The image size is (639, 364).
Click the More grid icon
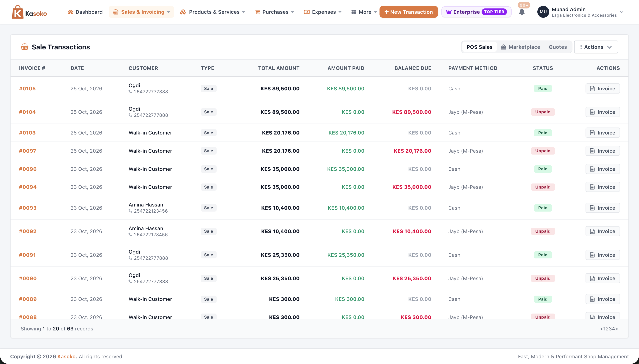point(354,12)
